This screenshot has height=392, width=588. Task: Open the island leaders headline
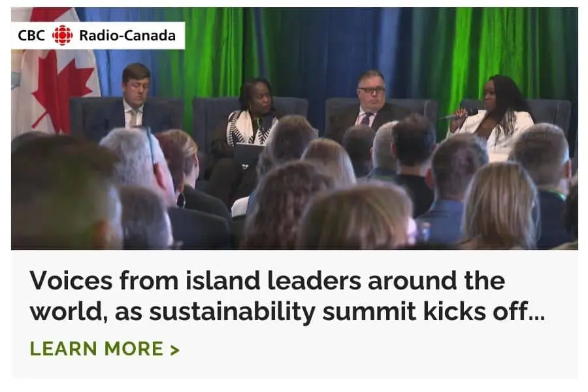[x=287, y=296]
